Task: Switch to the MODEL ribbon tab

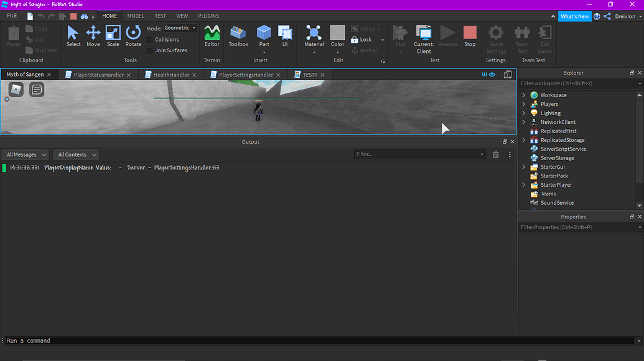Action: tap(135, 16)
